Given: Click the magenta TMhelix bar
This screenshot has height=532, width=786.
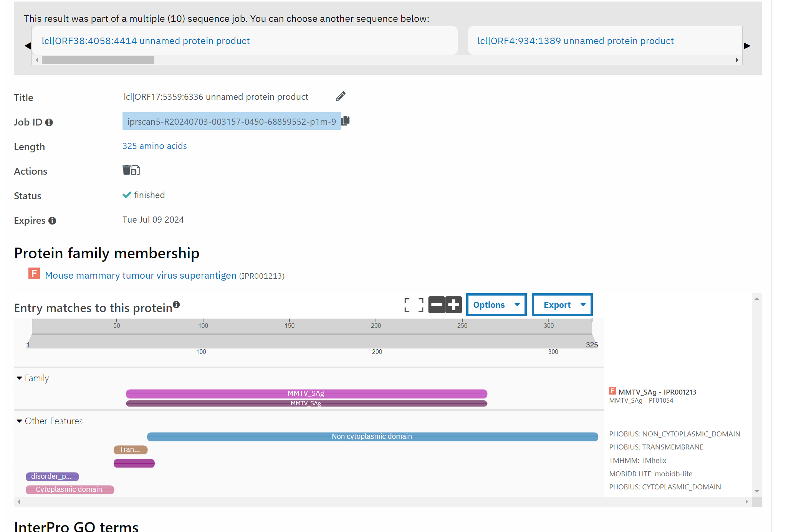Looking at the screenshot, I should coord(134,463).
